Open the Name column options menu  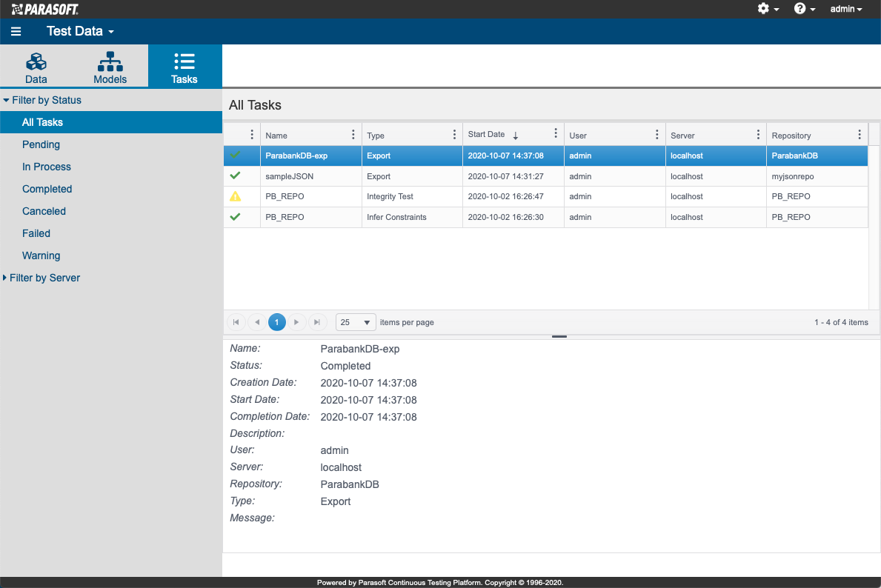[353, 134]
